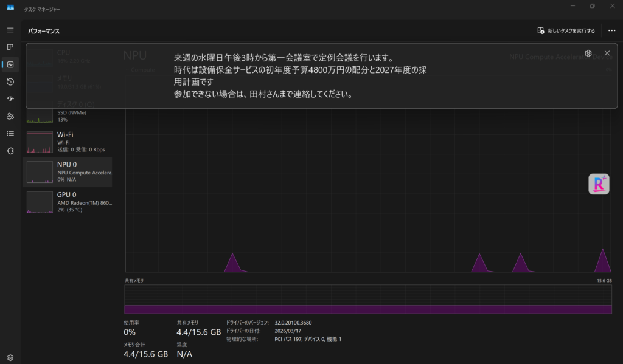Minimize the Task Manager window
The height and width of the screenshot is (364, 623).
pos(573,6)
